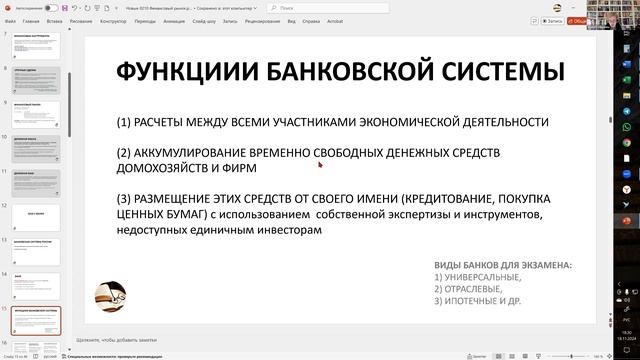The width and height of the screenshot is (640, 360).
Task: Open the Файл menu
Action: click(10, 21)
